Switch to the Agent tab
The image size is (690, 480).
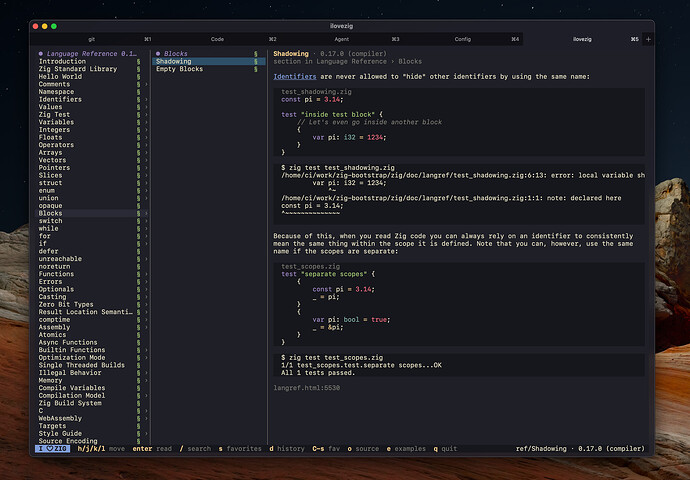(x=341, y=39)
